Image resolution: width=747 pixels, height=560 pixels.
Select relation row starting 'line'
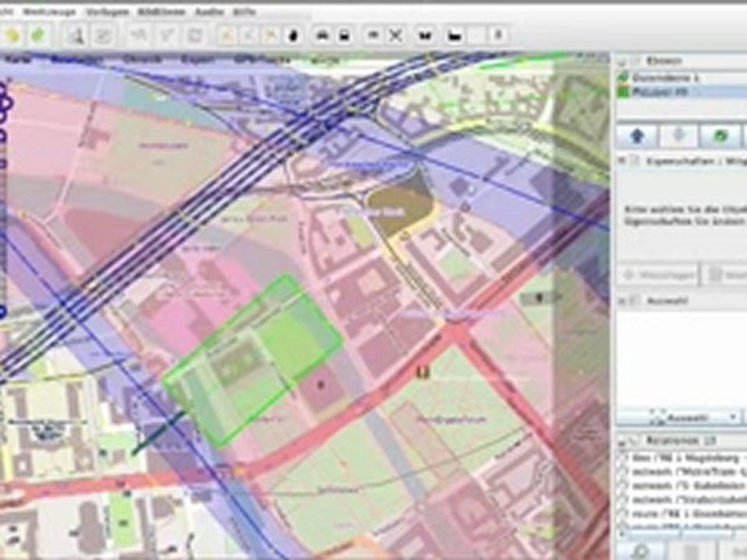point(683,458)
